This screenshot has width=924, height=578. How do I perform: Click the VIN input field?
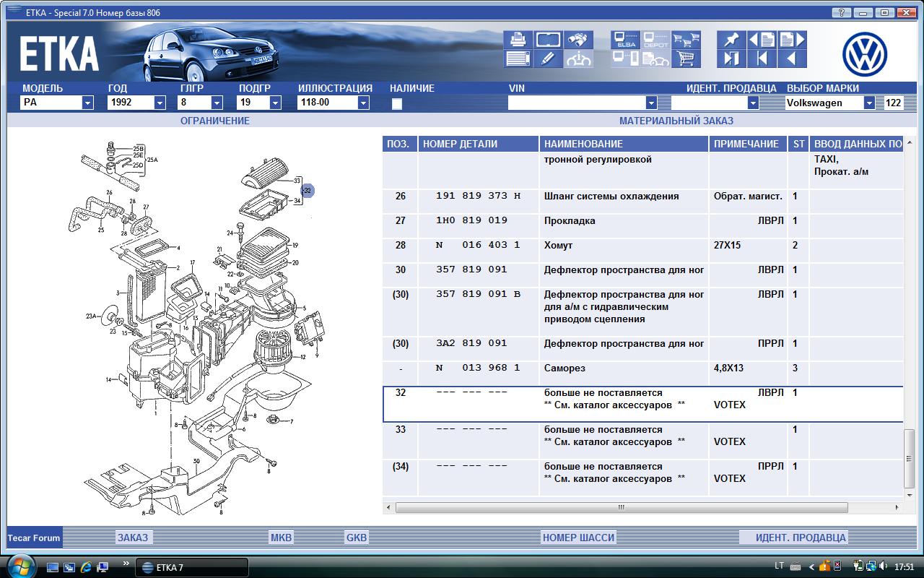(577, 103)
